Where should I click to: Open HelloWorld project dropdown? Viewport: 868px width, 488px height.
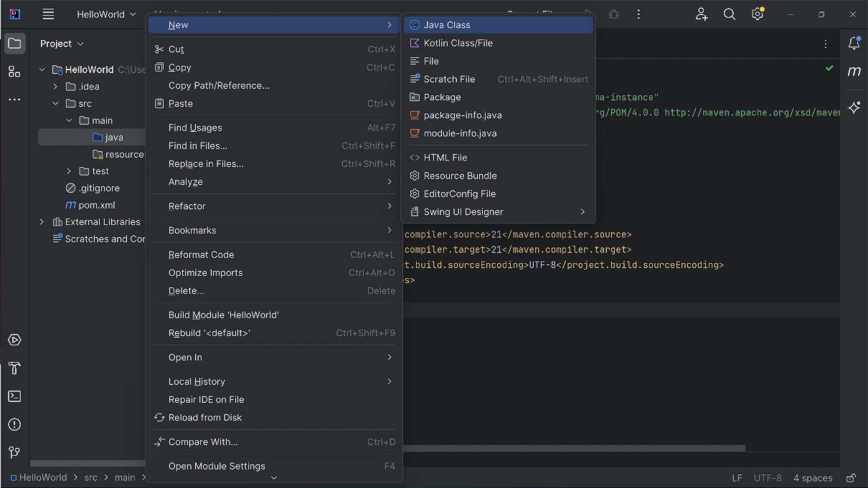(x=106, y=14)
